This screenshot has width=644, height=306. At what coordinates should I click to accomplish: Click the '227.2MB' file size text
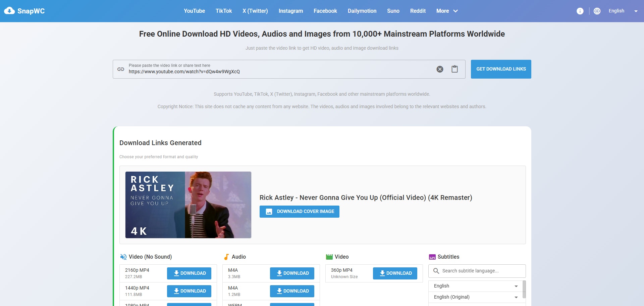(x=133, y=277)
